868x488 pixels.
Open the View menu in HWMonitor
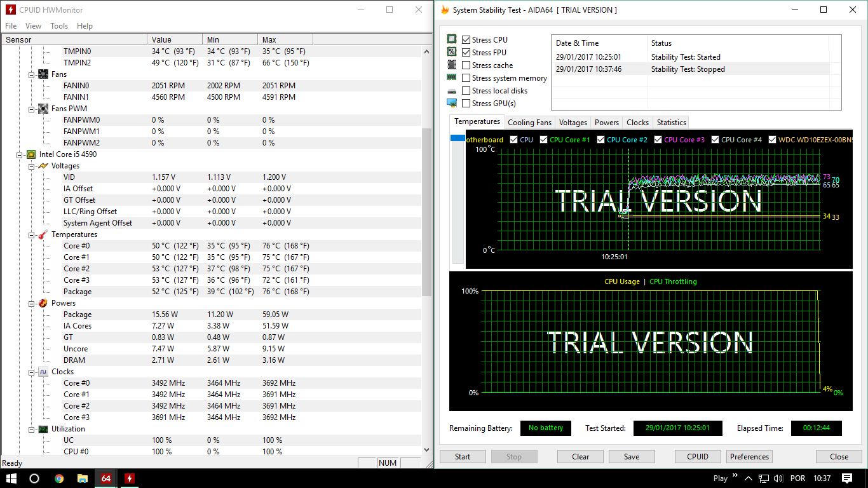click(x=33, y=26)
